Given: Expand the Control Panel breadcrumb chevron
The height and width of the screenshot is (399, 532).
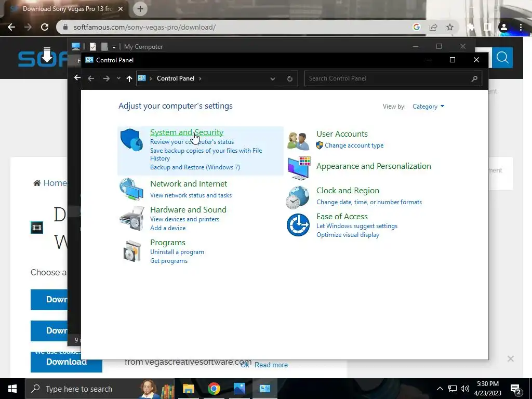Looking at the screenshot, I should coord(200,78).
